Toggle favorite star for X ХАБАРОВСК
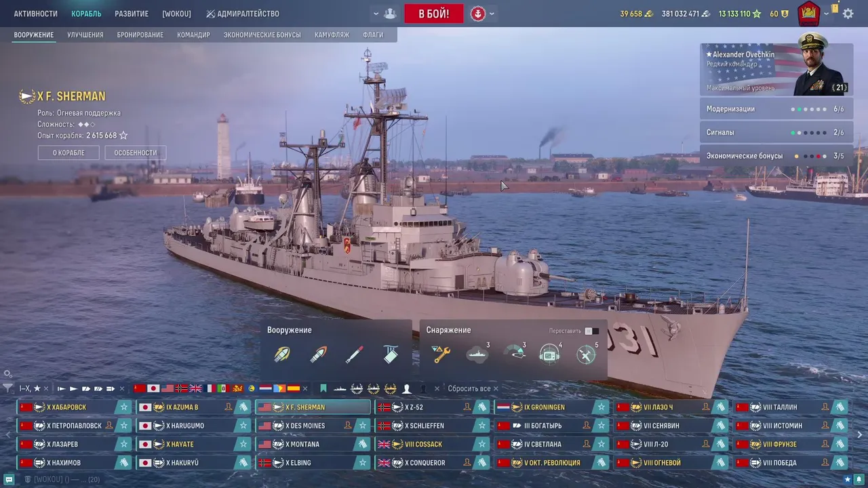This screenshot has height=488, width=868. coord(123,407)
